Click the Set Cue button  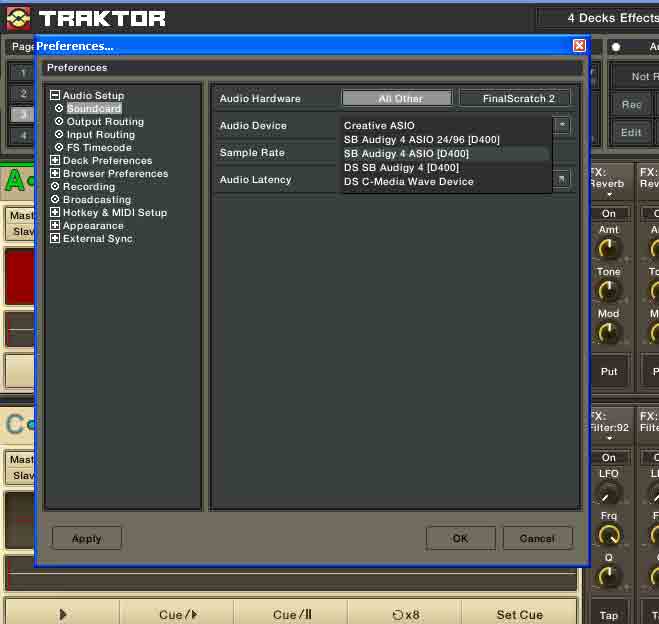519,614
